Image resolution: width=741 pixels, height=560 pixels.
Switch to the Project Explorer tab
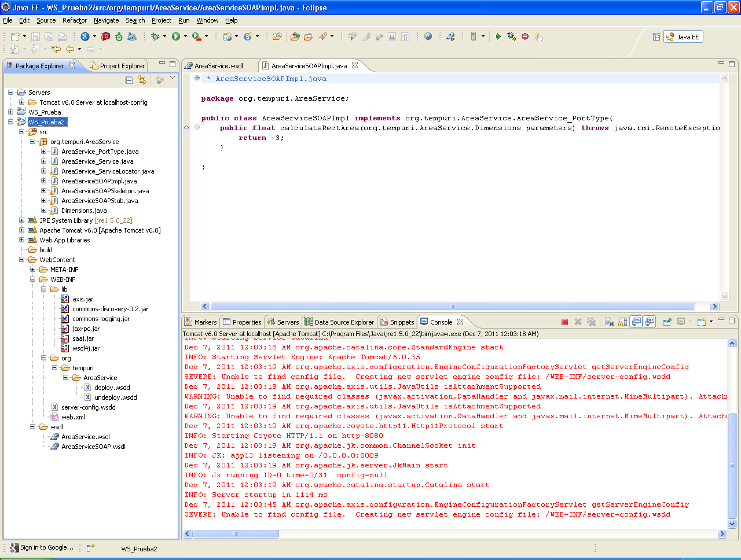coord(118,66)
